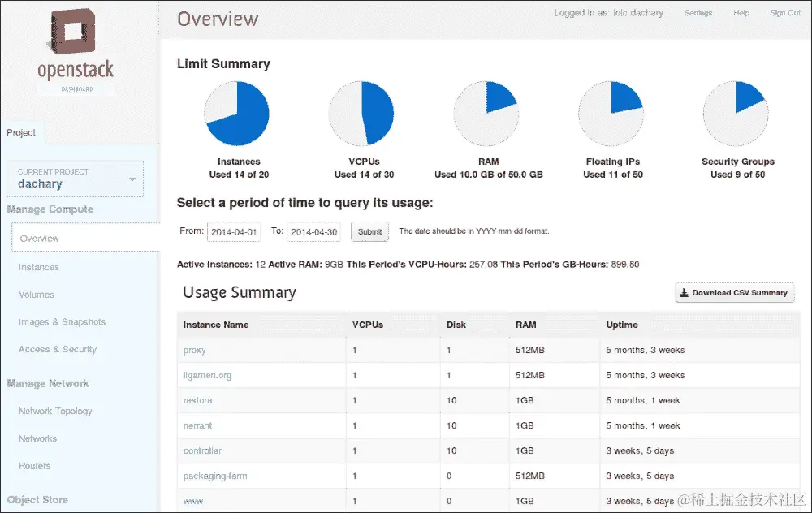
Task: Open the Volumes page
Action: pos(36,295)
